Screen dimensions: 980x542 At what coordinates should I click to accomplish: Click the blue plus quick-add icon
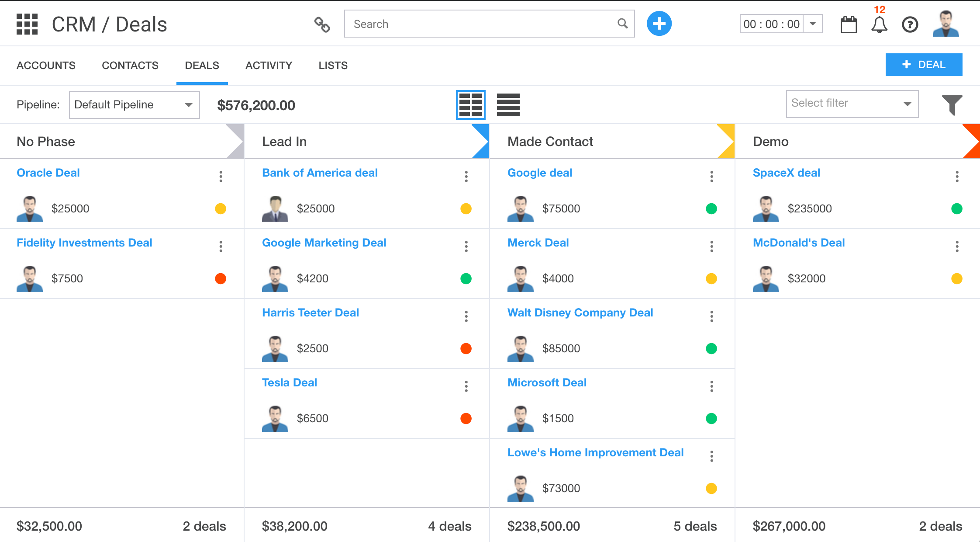pyautogui.click(x=659, y=24)
